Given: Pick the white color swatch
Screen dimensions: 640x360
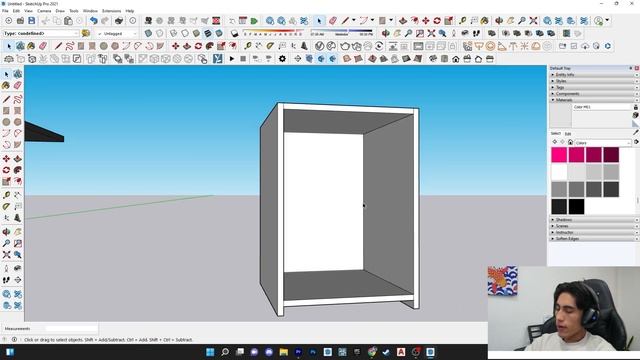Looking at the screenshot, I should (x=559, y=172).
